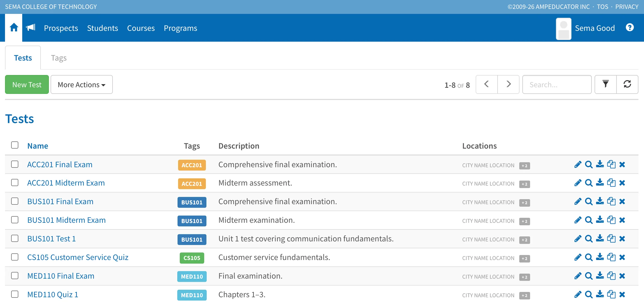Duplicate the BUS101 Midterm Exam test
Viewport: 644px width, 305px height.
611,220
